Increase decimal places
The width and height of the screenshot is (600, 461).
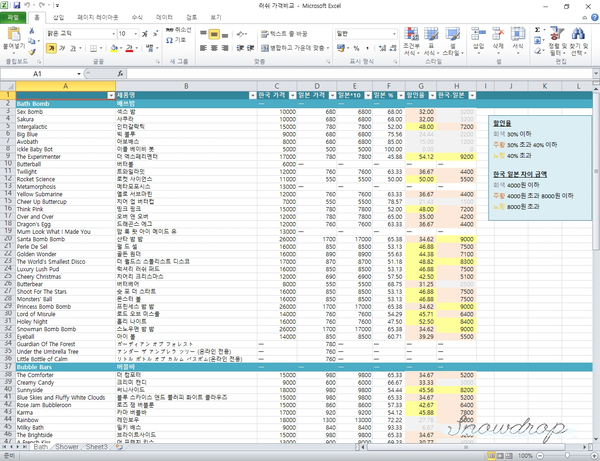(x=382, y=48)
